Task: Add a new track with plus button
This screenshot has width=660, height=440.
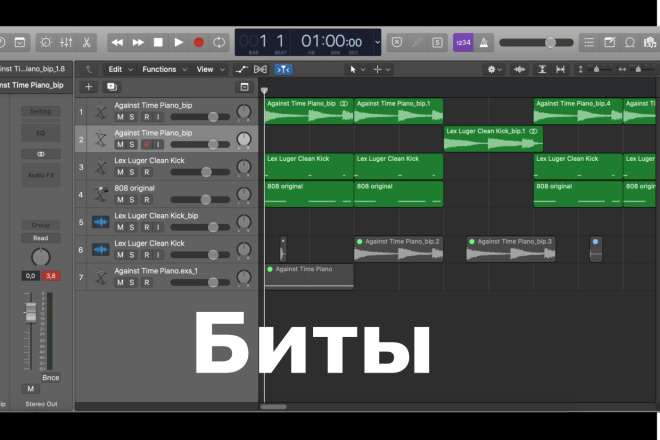Action: point(88,87)
